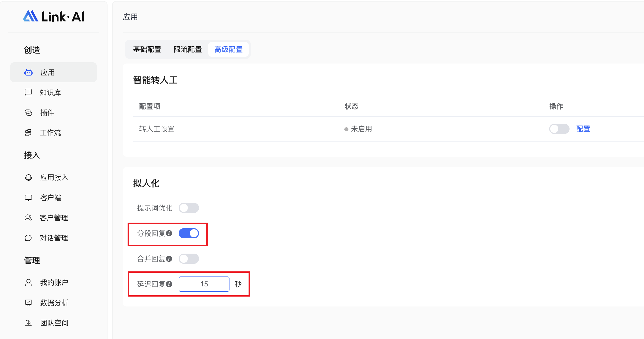Click the info icon next to 延迟回复
Image resolution: width=644 pixels, height=339 pixels.
tap(169, 284)
